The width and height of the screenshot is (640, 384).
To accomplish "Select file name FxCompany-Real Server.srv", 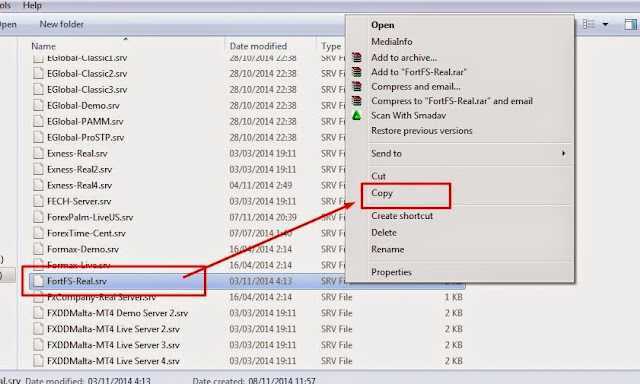I will tap(101, 297).
